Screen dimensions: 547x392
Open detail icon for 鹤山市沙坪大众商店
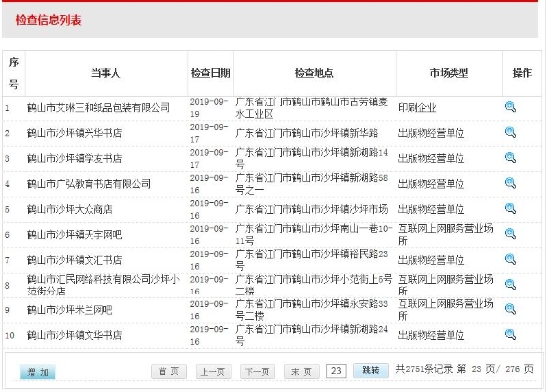tap(510, 208)
